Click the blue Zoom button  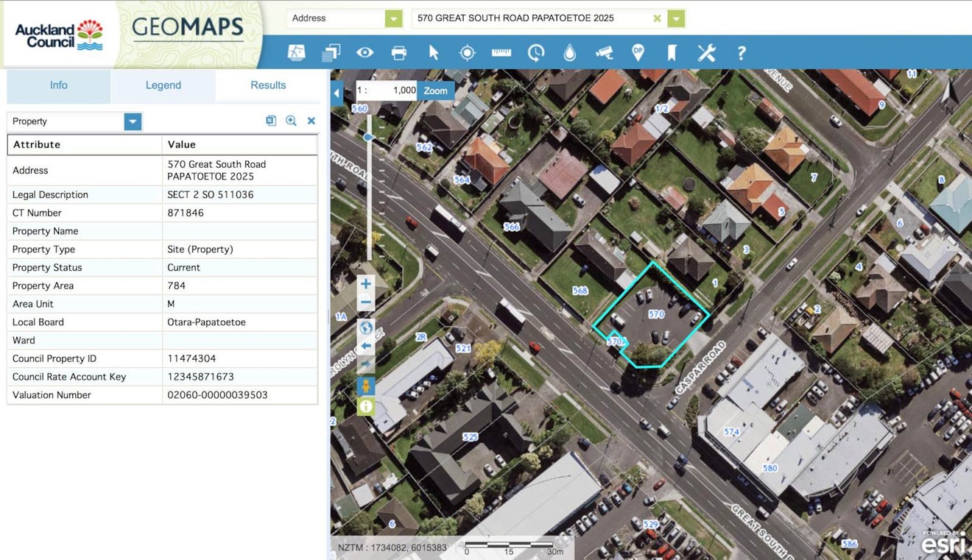(x=435, y=91)
